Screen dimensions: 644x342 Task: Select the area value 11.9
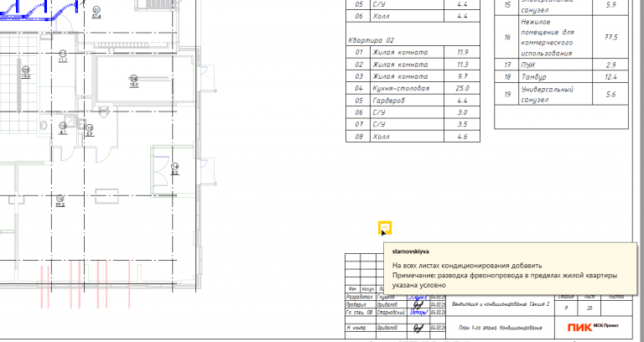[x=462, y=52]
